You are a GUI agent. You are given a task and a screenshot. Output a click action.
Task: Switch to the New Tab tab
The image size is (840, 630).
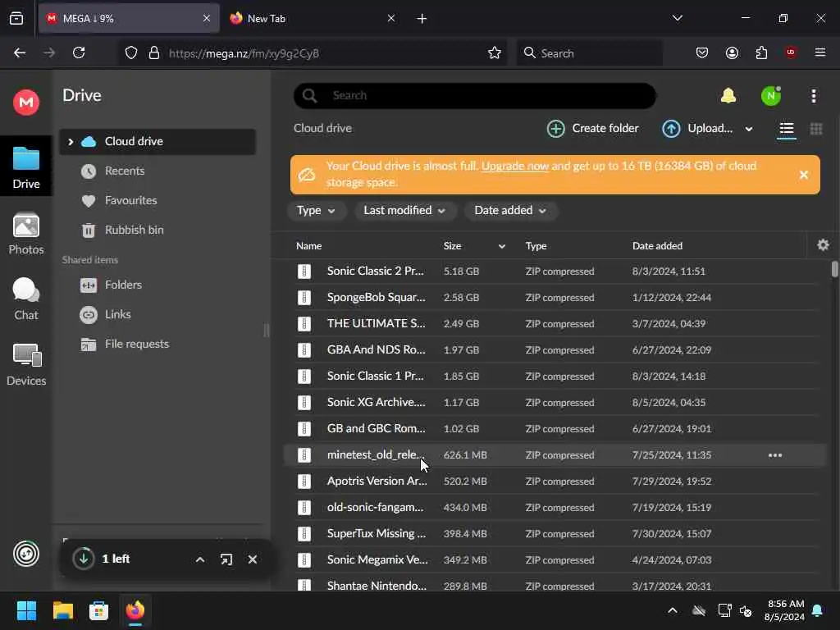pyautogui.click(x=313, y=19)
